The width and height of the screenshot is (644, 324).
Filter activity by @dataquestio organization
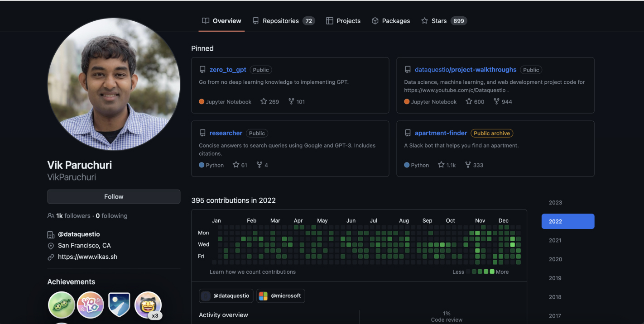tap(226, 296)
